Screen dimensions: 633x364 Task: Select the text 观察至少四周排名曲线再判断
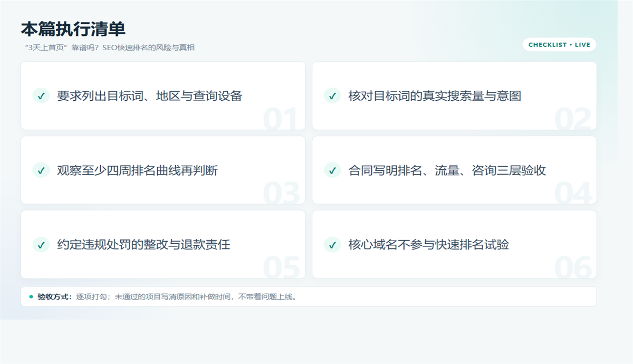137,170
